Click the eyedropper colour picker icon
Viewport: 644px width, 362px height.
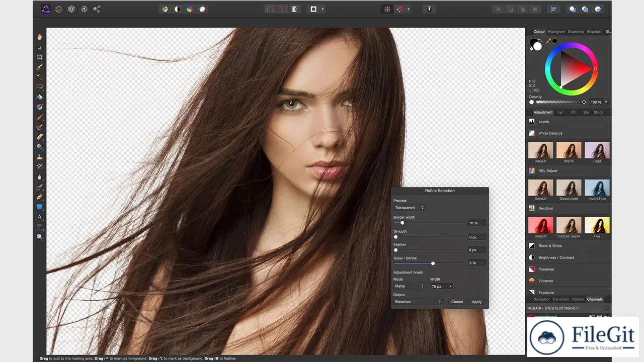click(548, 41)
